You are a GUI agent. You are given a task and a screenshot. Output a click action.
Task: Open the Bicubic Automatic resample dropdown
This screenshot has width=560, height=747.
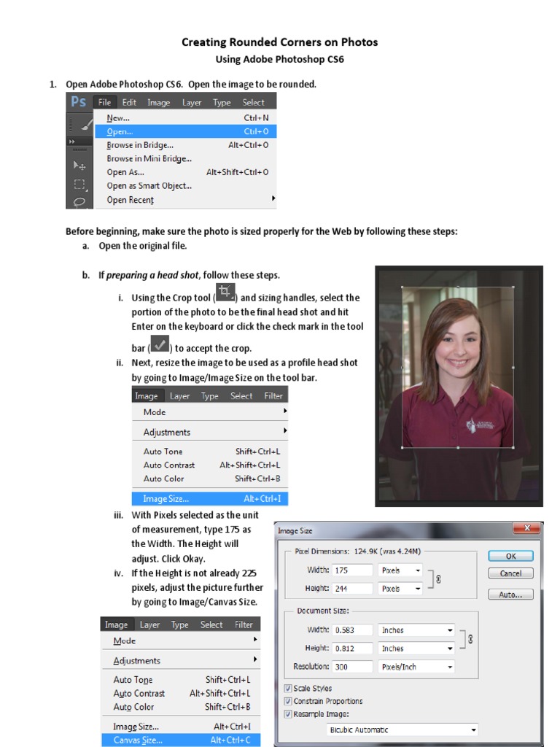tap(402, 729)
